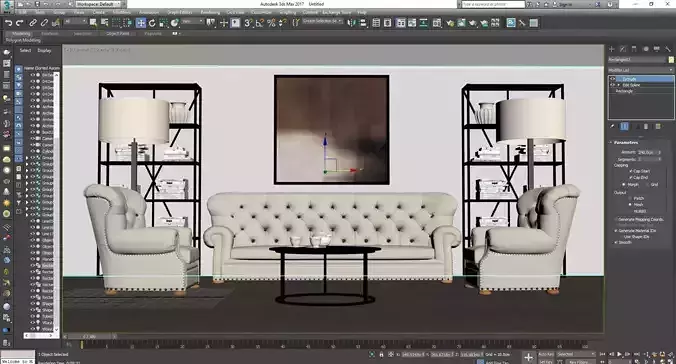
Task: Open the selection filter All dropdown
Action: (x=75, y=21)
